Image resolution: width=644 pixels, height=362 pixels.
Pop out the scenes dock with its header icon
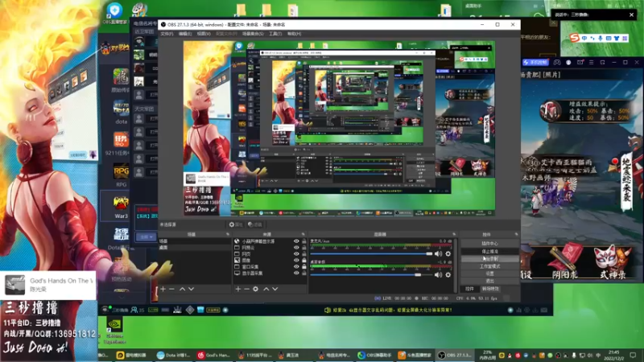pos(228,234)
